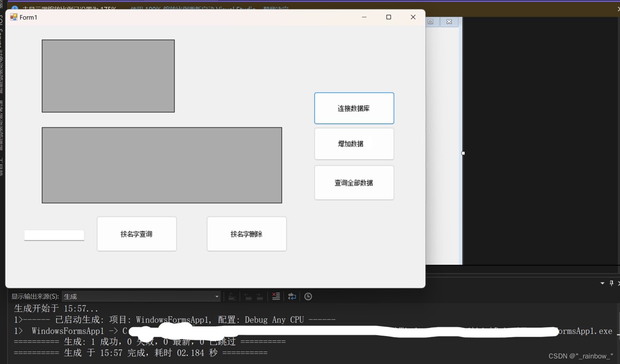Screen dimensions: 620x364
Task: Click the 按名字删除 button
Action: [246, 234]
